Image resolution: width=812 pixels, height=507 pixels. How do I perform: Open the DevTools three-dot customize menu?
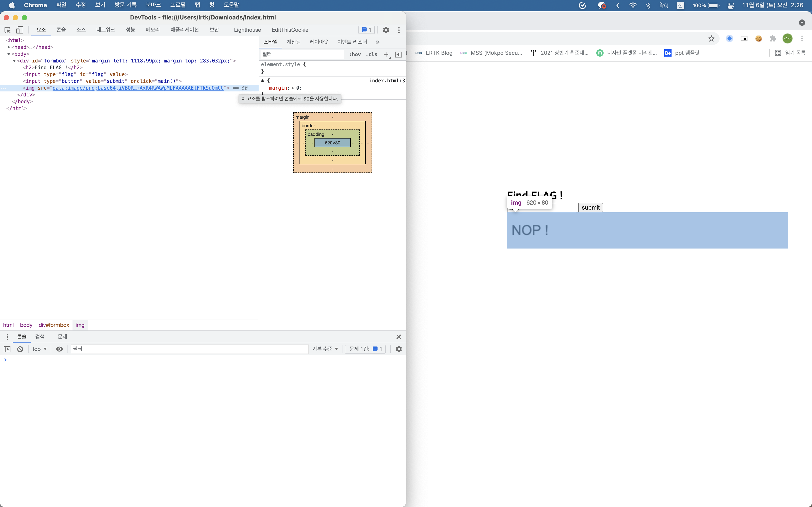pos(399,30)
